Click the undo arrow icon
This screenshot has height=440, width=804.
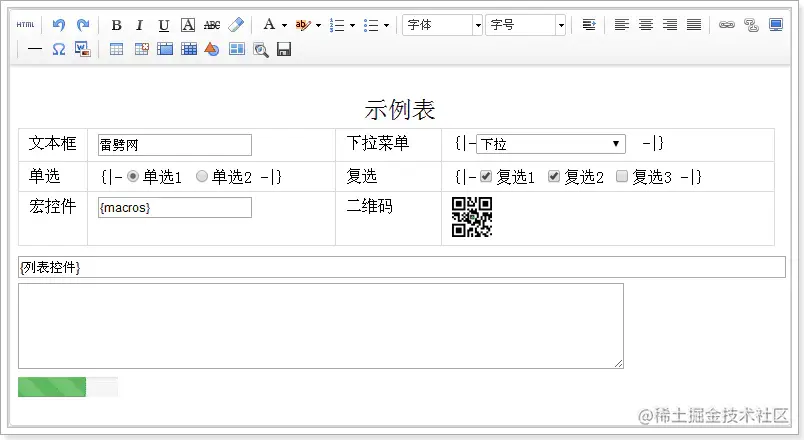coord(59,25)
